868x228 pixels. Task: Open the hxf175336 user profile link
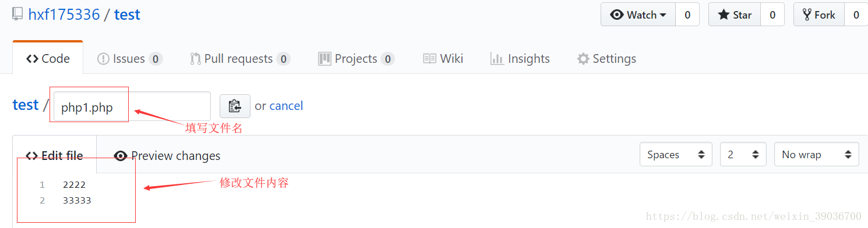click(64, 15)
